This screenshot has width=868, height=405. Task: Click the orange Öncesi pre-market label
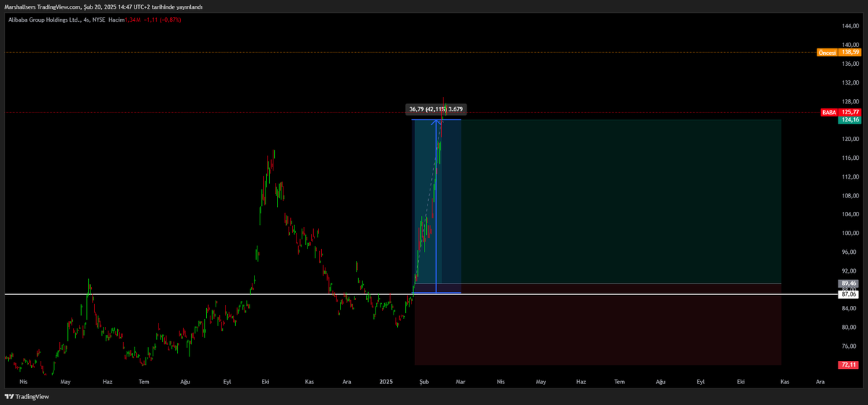[x=827, y=52]
